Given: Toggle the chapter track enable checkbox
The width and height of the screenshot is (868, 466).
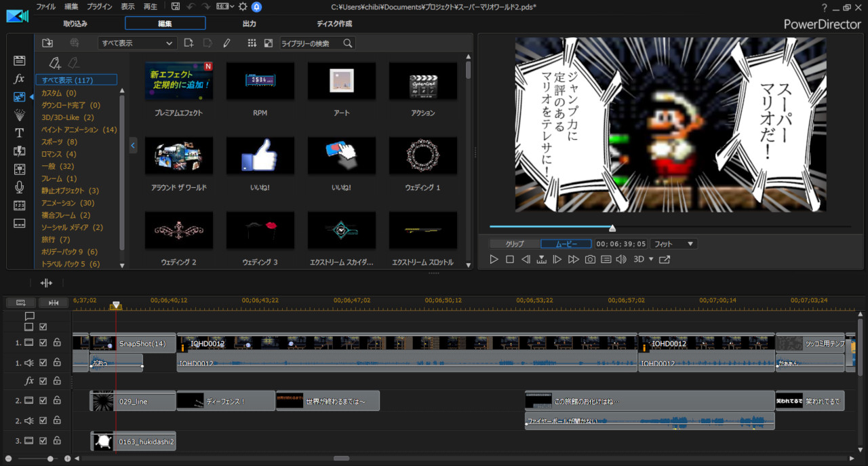Looking at the screenshot, I should [x=43, y=327].
